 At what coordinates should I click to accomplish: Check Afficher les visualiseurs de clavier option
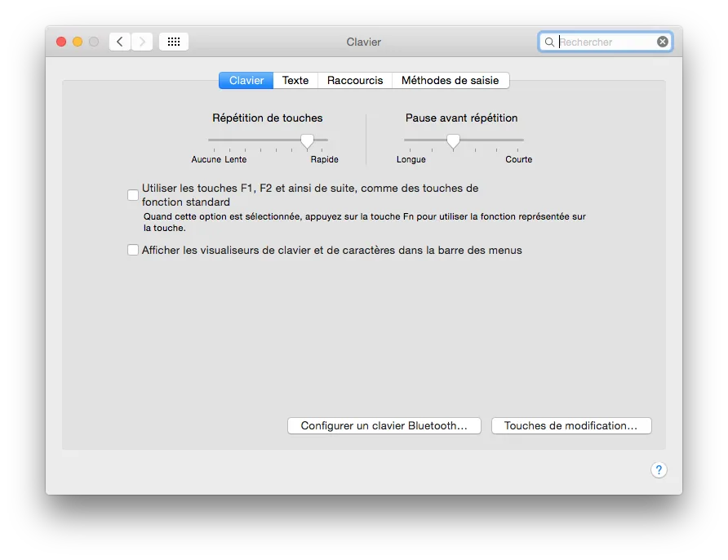click(x=133, y=250)
